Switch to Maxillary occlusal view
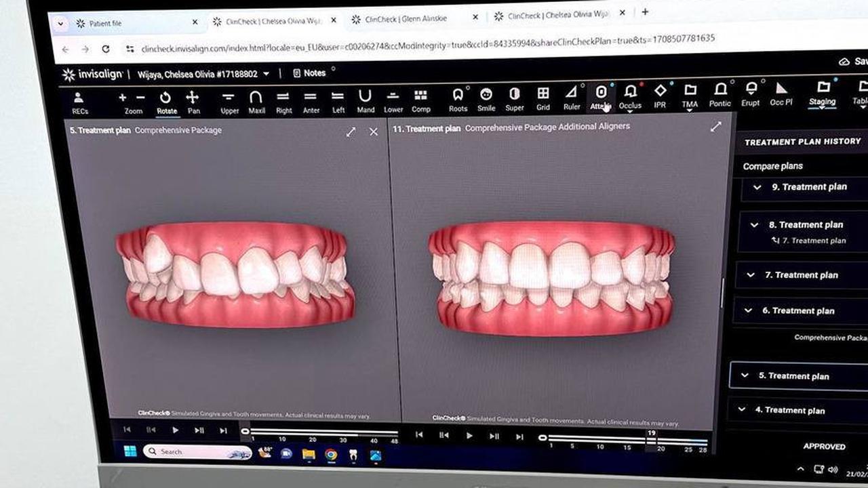Screen dimensions: 868x488 click(256, 102)
